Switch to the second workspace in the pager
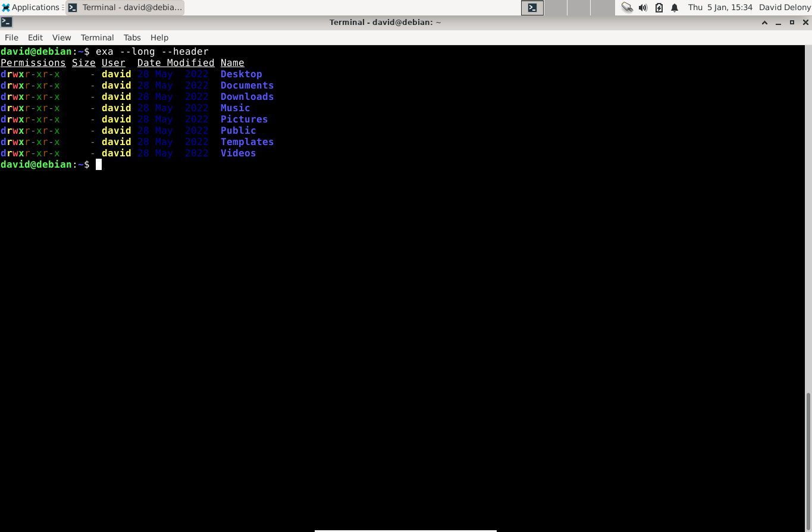The width and height of the screenshot is (812, 532). click(x=556, y=8)
